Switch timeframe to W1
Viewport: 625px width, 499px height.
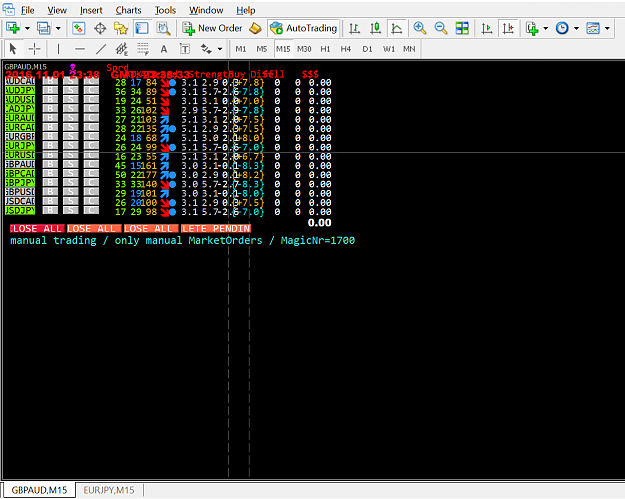[x=389, y=49]
